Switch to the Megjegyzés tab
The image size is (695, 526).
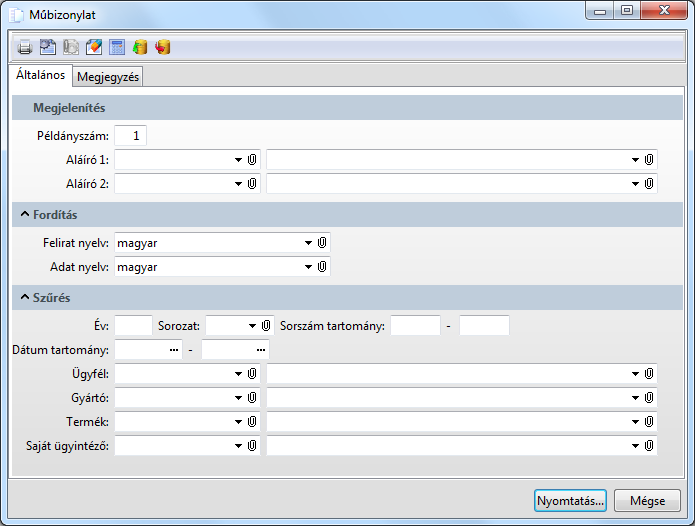[108, 77]
